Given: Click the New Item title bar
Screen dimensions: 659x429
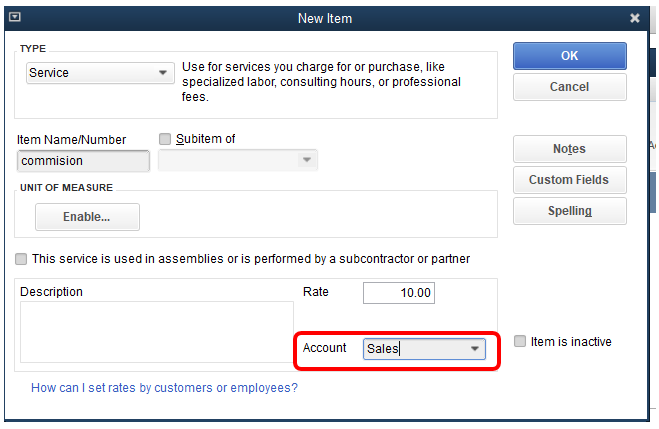Looking at the screenshot, I should 324,18.
